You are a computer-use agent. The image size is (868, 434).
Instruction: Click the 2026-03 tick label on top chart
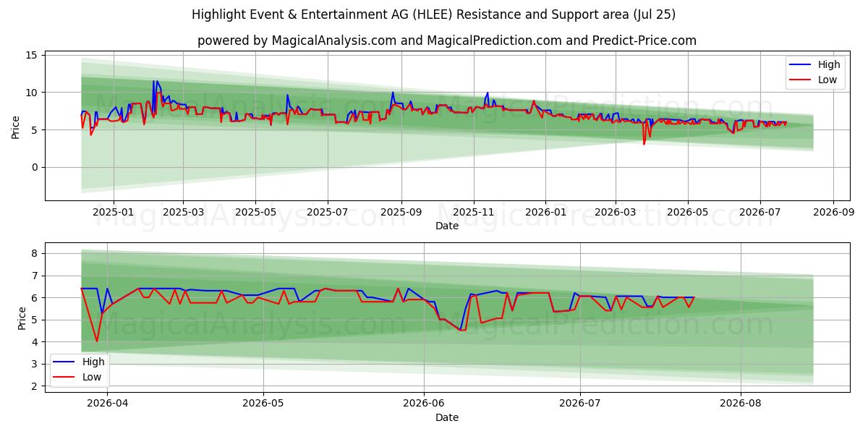[616, 213]
